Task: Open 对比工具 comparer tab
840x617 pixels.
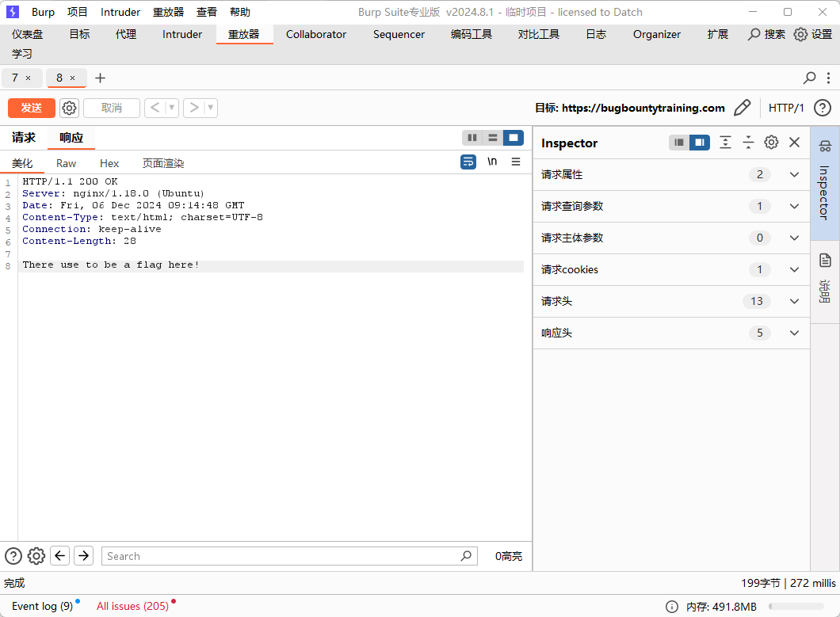Action: (x=538, y=34)
